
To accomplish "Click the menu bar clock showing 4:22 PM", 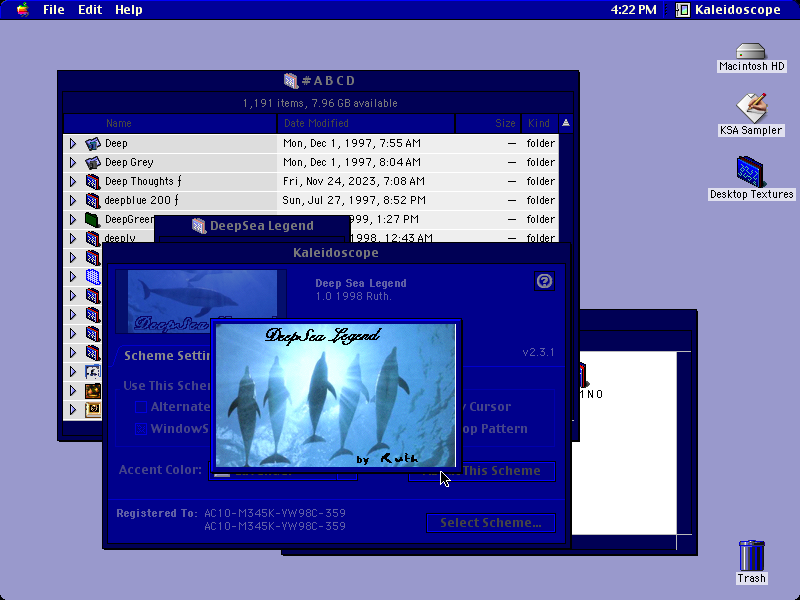I will (633, 10).
